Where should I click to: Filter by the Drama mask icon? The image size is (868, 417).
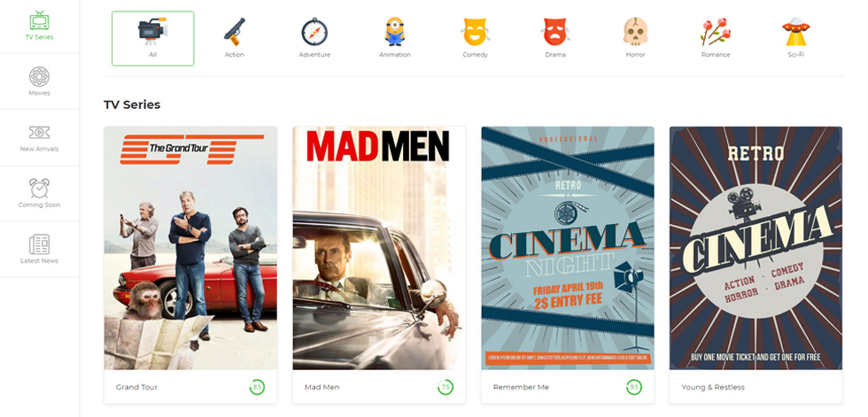555,32
